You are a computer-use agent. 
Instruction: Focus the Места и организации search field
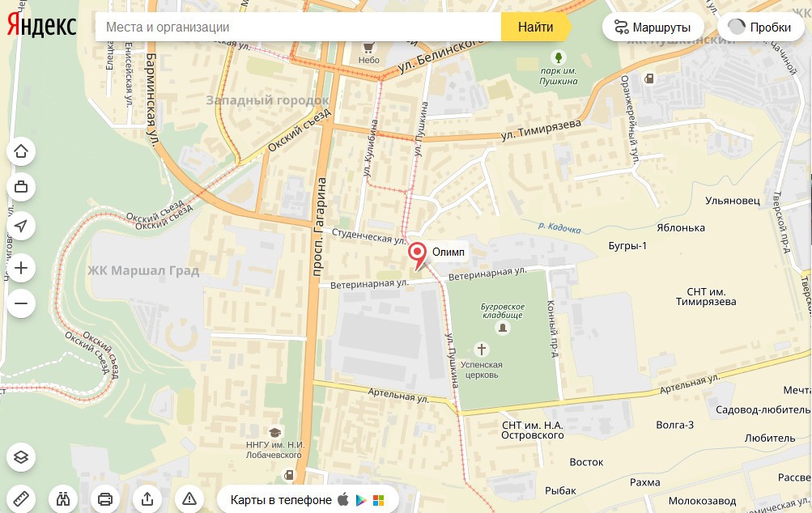click(298, 27)
